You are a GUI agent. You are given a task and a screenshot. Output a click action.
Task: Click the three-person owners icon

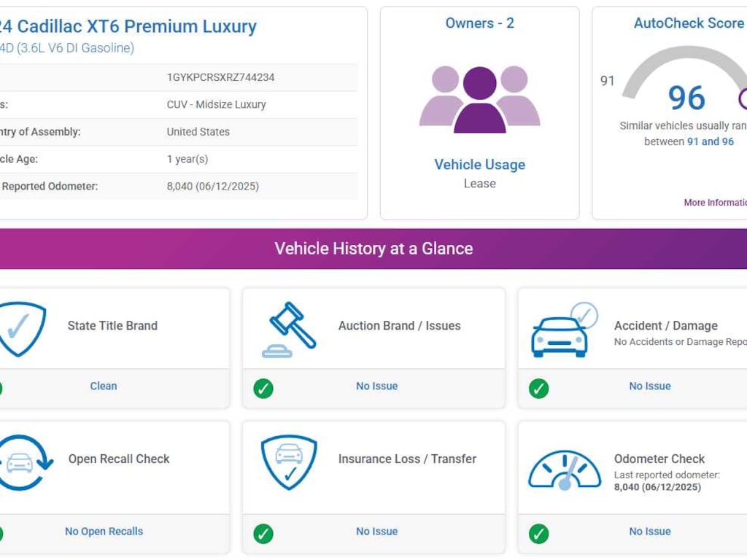[479, 100]
